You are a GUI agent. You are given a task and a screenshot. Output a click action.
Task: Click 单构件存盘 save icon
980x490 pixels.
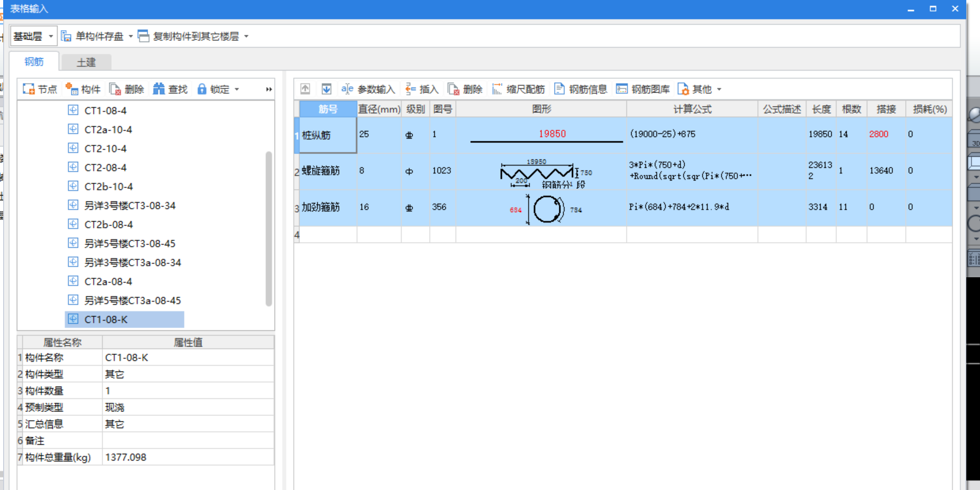tap(66, 36)
